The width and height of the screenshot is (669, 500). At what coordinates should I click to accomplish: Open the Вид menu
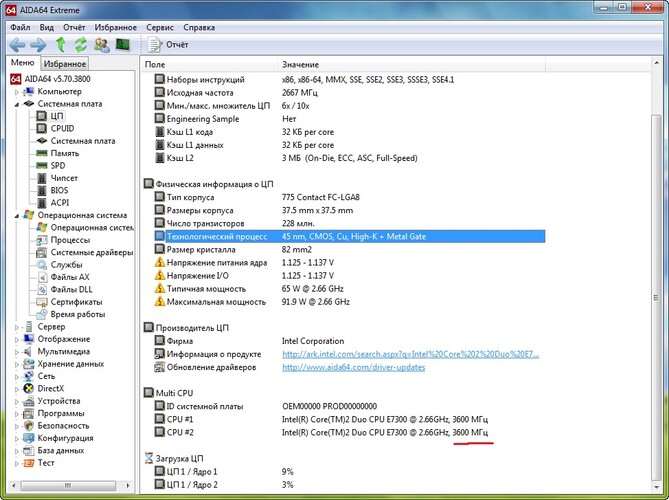click(47, 27)
